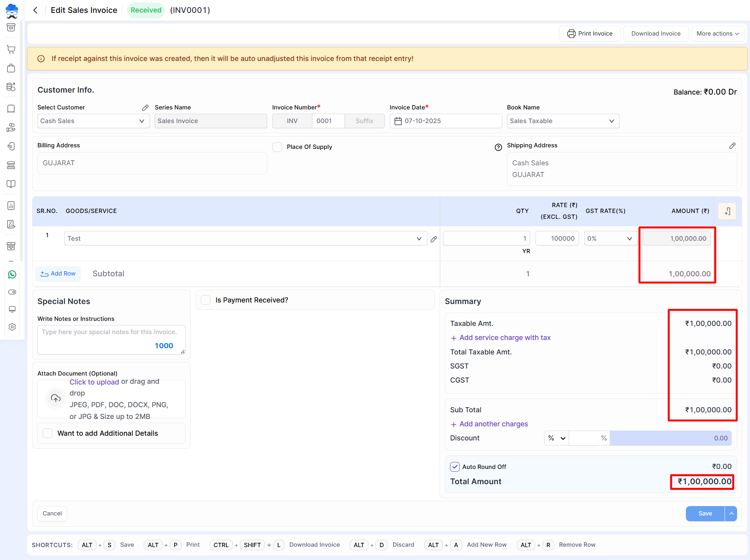Screen dimensions: 750x560
Task: Open the Select Customer dropdown
Action: [x=93, y=121]
